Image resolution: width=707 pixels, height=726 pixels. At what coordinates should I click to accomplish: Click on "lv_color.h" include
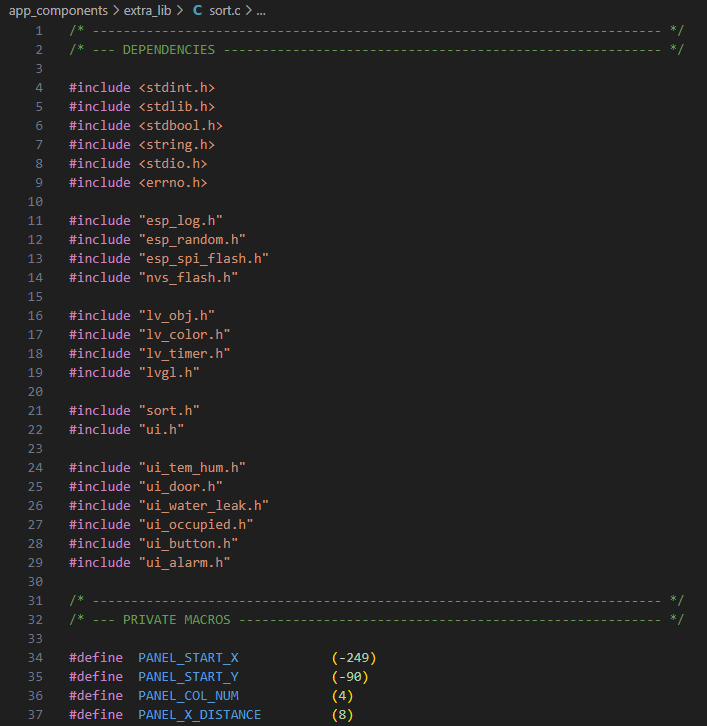184,335
